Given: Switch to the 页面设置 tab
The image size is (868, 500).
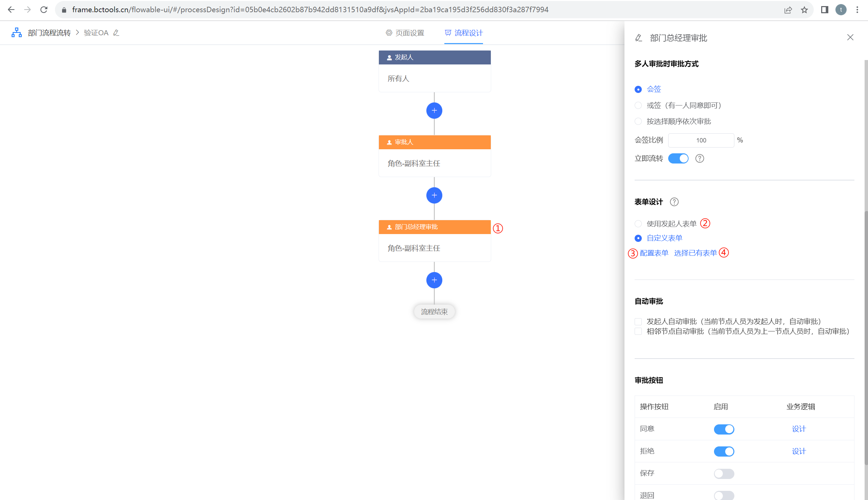Looking at the screenshot, I should (405, 33).
